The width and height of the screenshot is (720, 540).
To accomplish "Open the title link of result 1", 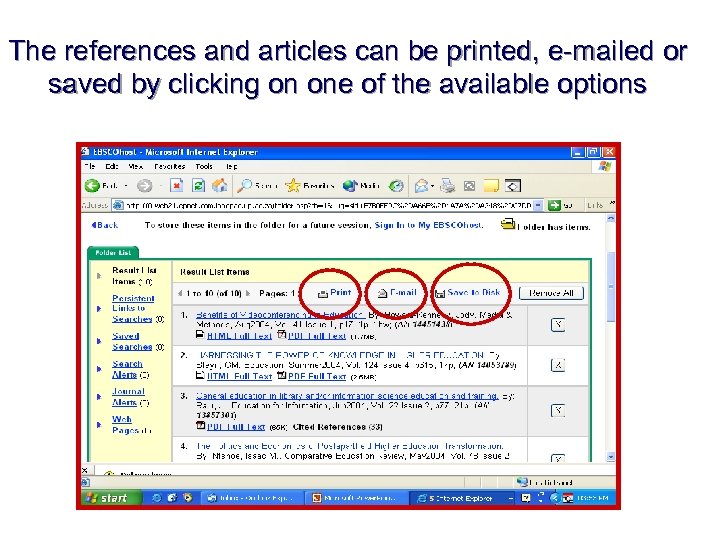I will coord(280,315).
